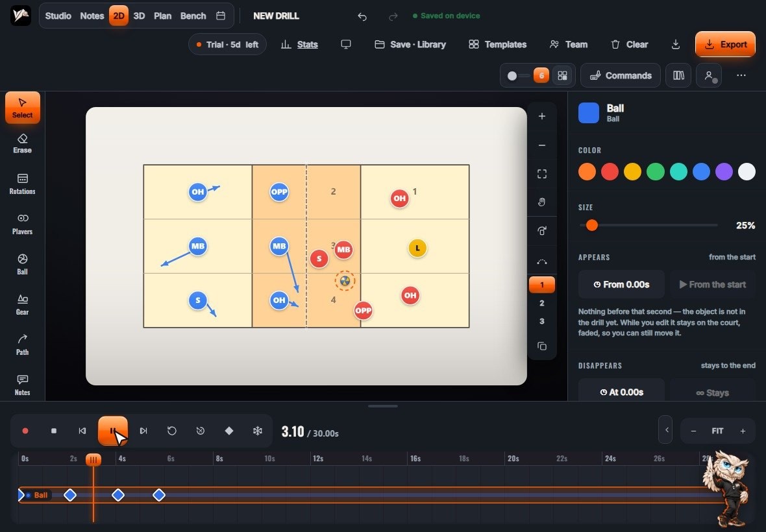Click the orange 6 badge button
Screen dimensions: 766x532
pyautogui.click(x=541, y=75)
